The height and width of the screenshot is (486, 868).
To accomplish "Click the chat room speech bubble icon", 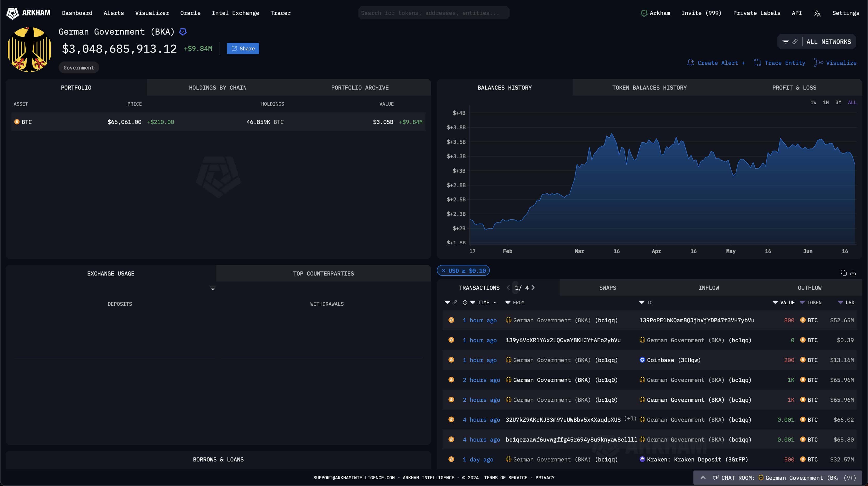I will [716, 477].
